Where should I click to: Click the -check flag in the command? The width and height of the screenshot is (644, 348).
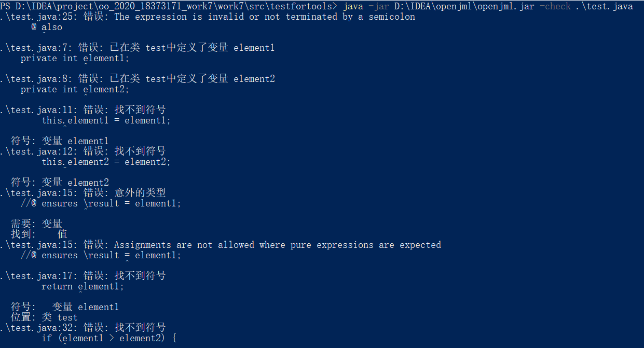[555, 6]
